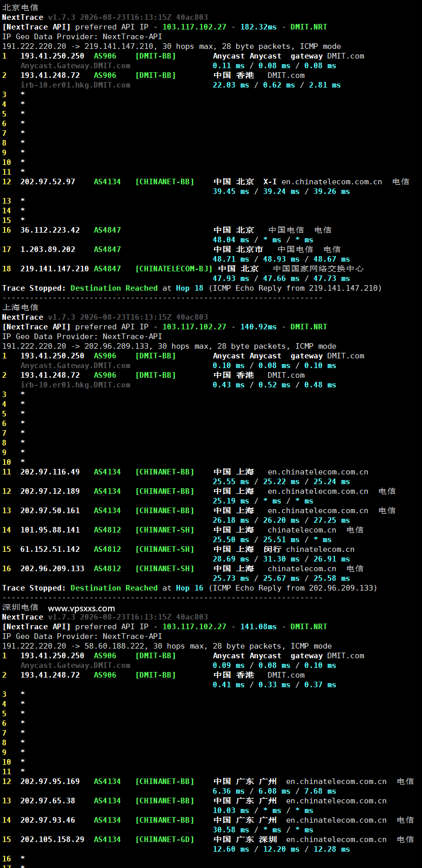Viewport: 422px width, 868px height.
Task: Click the [CHINATELECOM-BJ] network tag
Action: pos(174,269)
